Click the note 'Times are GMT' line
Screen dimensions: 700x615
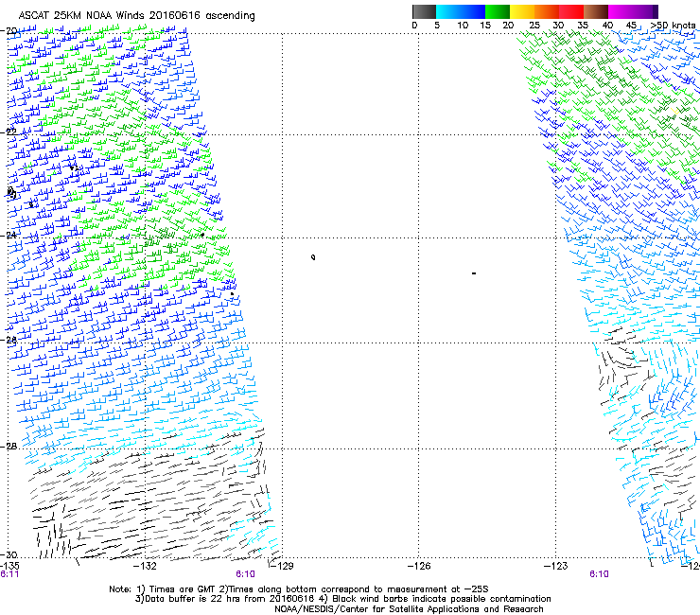point(299,589)
